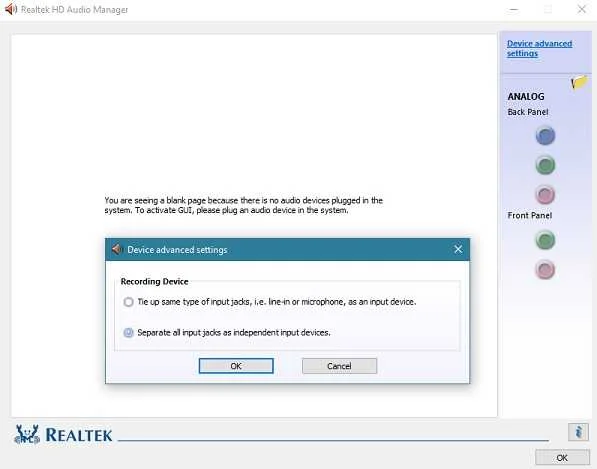Confirm dialog with the highlighted OK button
597x469 pixels.
tap(236, 366)
